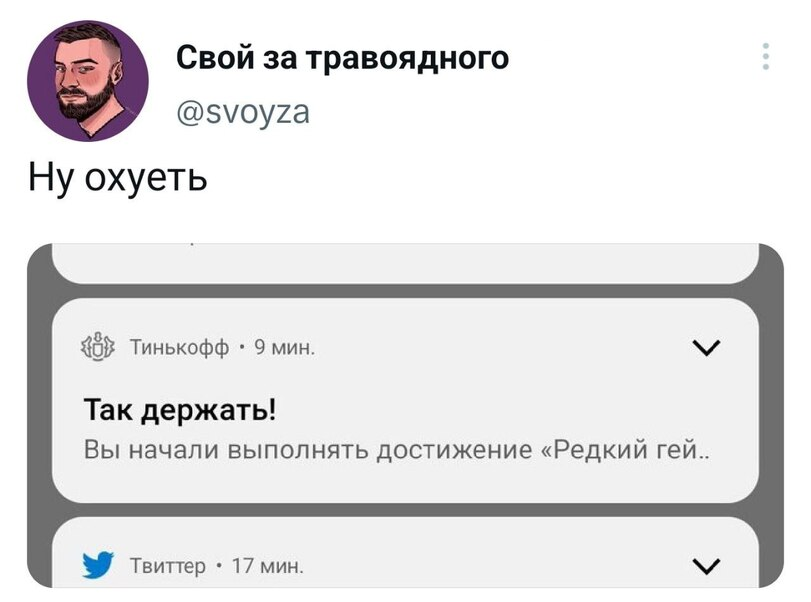Open the tweet's three-dot more options menu
Screen dimensions: 811x602
765,56
